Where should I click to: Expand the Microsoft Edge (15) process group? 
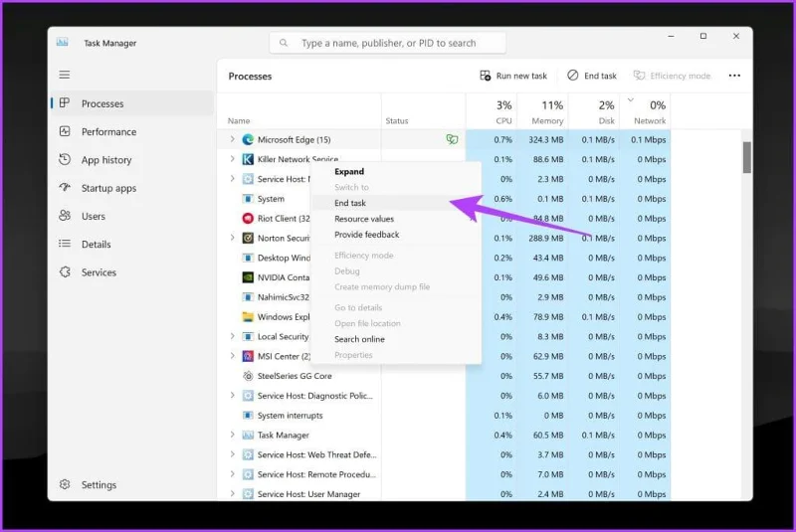pos(232,139)
